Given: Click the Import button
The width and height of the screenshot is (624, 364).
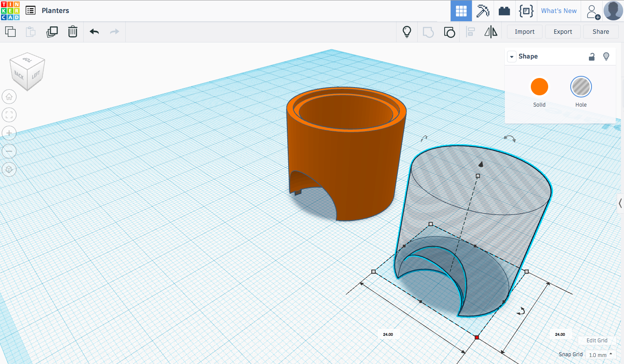Looking at the screenshot, I should (524, 32).
